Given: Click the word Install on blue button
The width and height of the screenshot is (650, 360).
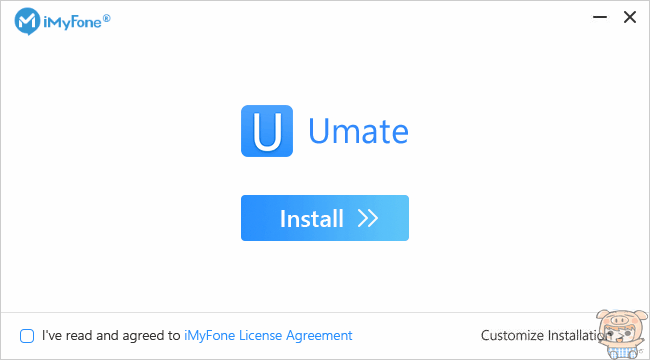Looking at the screenshot, I should [312, 218].
